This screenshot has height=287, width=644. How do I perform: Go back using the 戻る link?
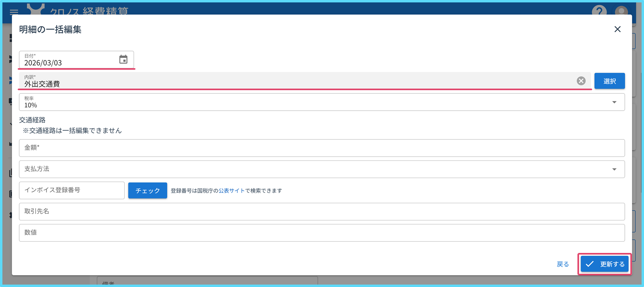[563, 264]
